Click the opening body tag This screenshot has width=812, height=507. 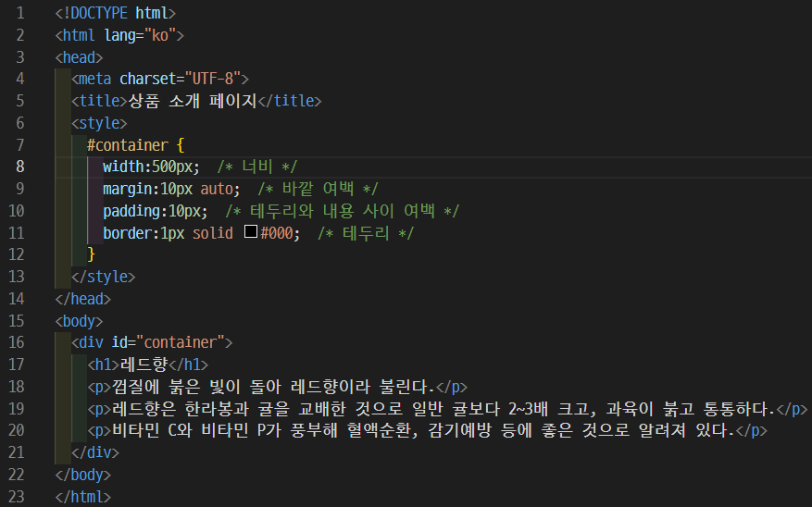click(80, 321)
